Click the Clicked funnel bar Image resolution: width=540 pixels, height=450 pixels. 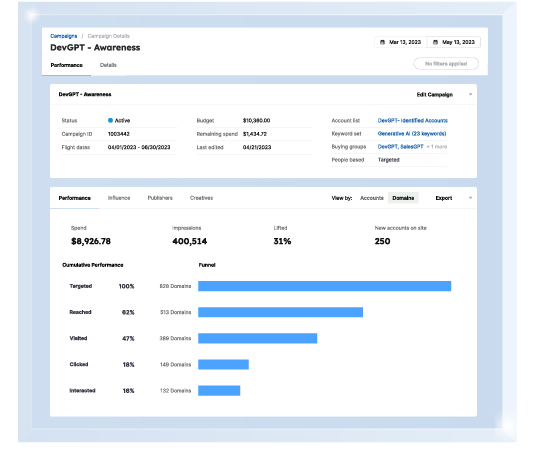click(223, 365)
